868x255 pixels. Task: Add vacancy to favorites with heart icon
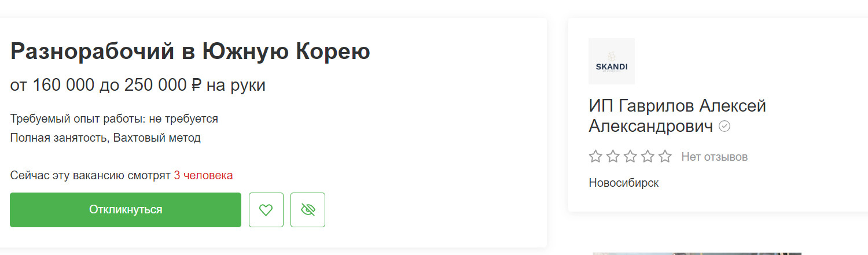[x=266, y=210]
